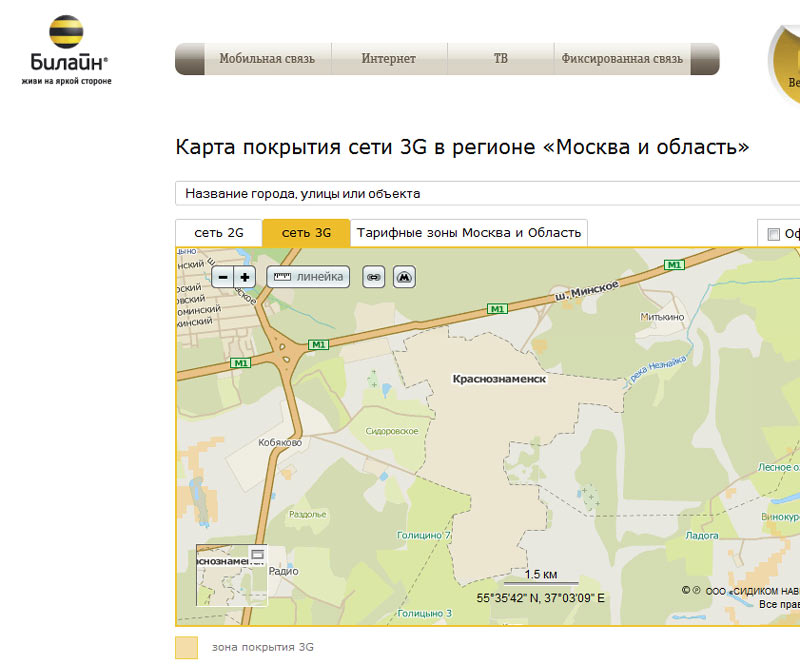The width and height of the screenshot is (800, 664).
Task: Focus the city or street search field
Action: click(x=487, y=193)
